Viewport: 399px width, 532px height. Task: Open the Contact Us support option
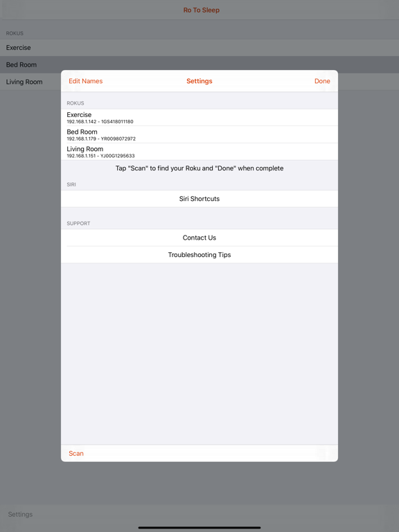coord(199,238)
